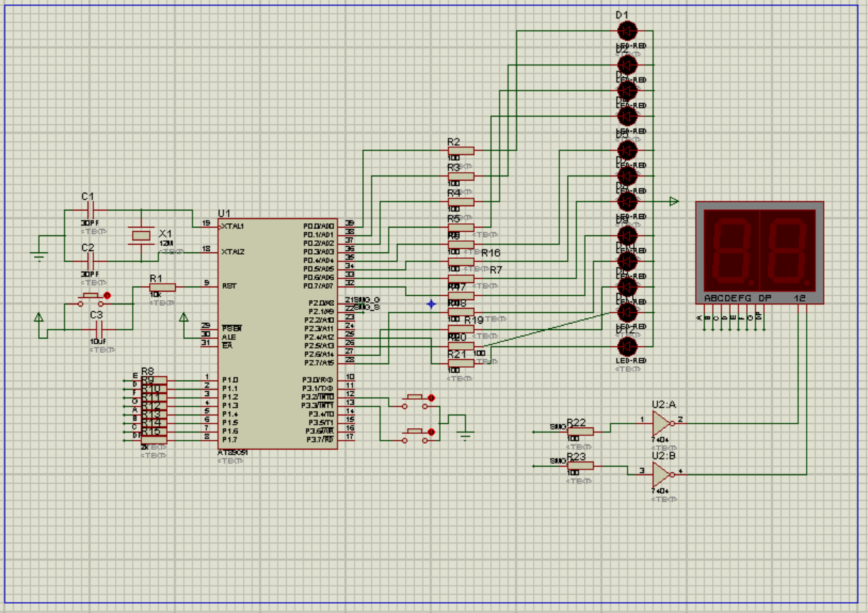This screenshot has width=868, height=613.
Task: Select the R1 10k resistor
Action: [x=158, y=287]
